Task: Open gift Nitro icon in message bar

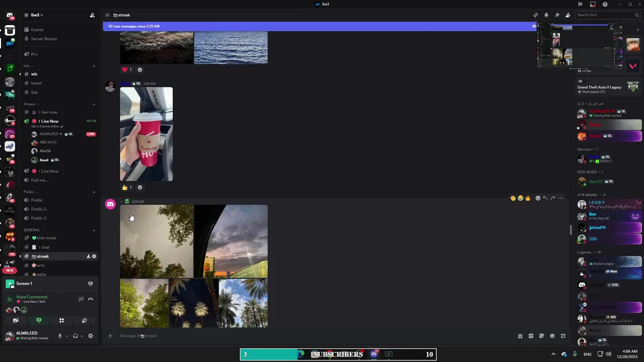Action: coord(520,336)
